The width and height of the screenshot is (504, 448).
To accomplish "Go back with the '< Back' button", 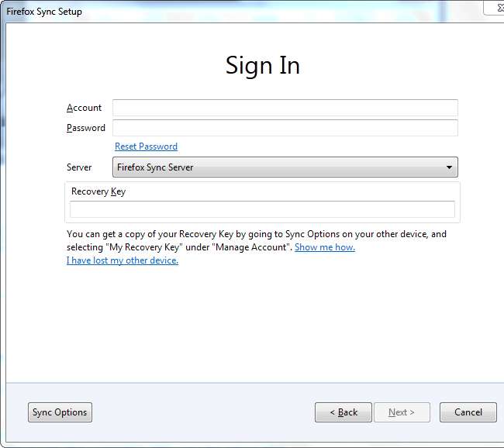I will click(x=343, y=412).
